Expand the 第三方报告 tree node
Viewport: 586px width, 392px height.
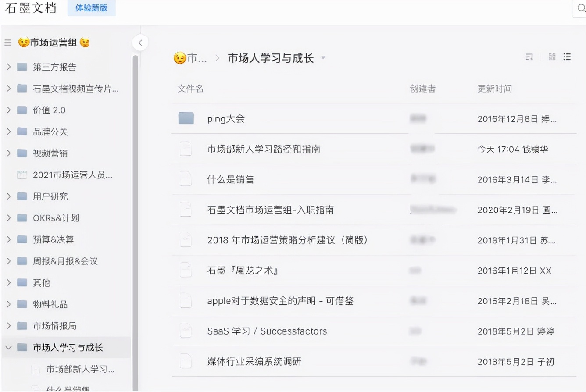pyautogui.click(x=8, y=67)
